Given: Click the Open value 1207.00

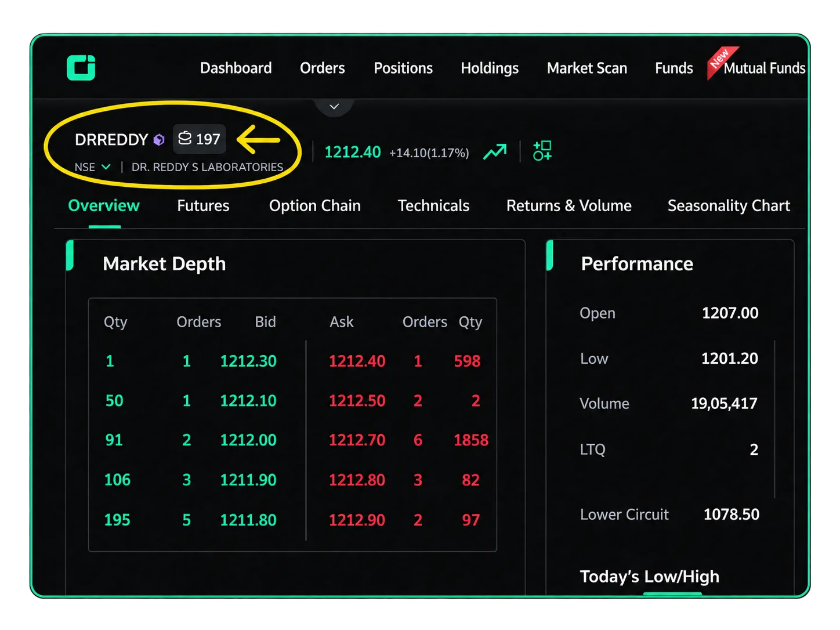Looking at the screenshot, I should pos(730,313).
